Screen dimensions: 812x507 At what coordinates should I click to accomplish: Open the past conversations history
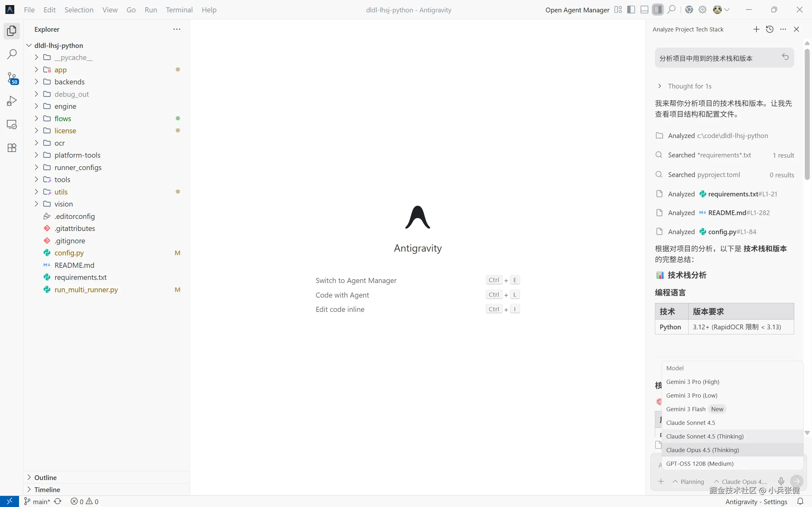[769, 29]
